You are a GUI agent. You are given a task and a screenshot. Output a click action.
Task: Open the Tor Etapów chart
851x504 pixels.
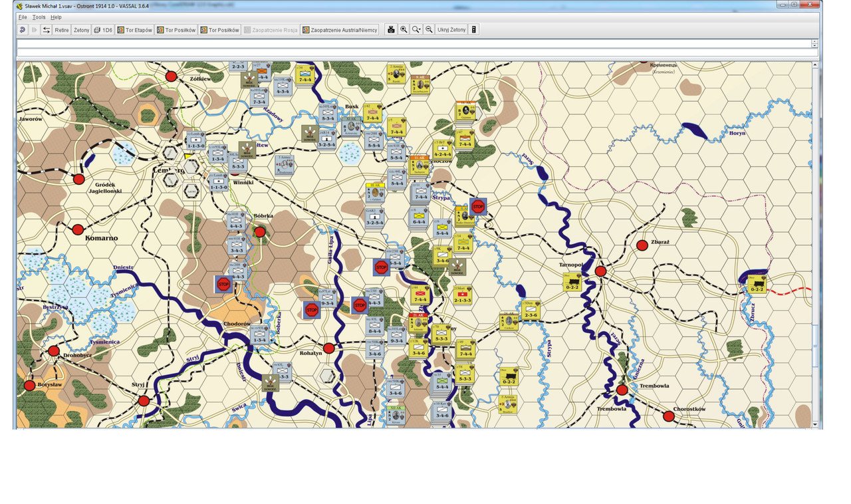pos(135,30)
